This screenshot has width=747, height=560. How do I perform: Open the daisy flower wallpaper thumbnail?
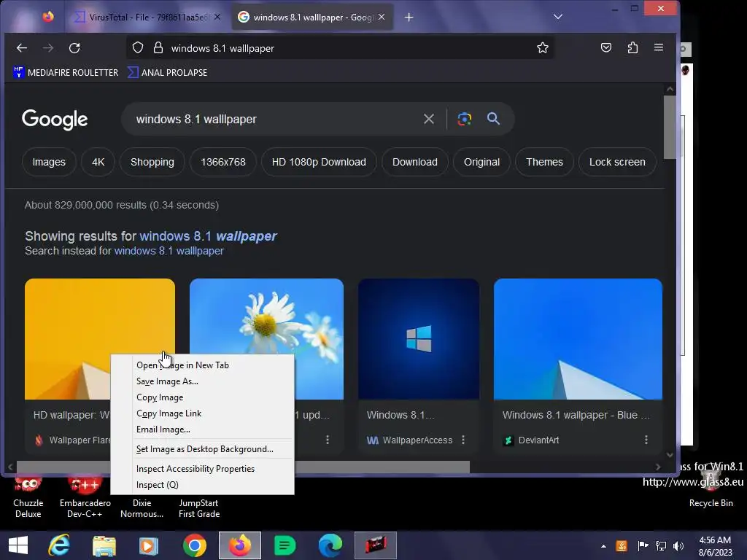click(x=266, y=316)
